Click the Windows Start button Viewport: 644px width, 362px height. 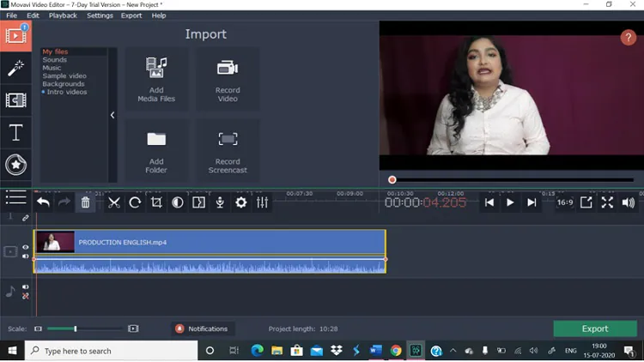12,351
